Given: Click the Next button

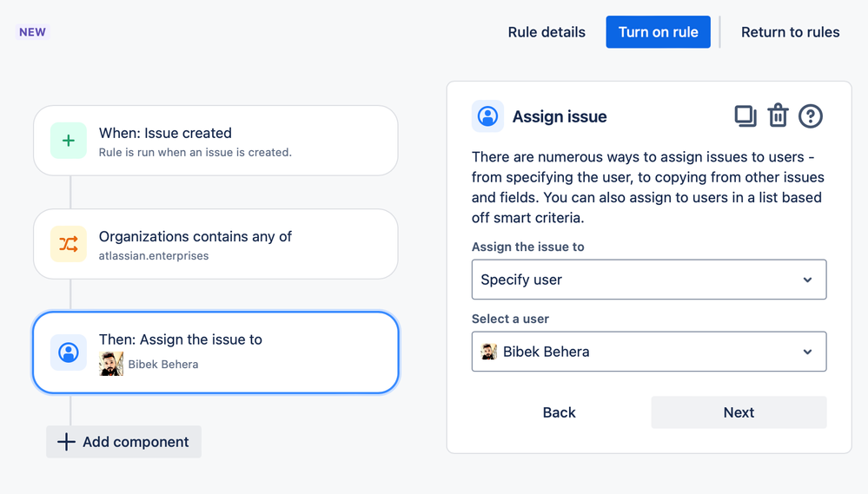Looking at the screenshot, I should [739, 412].
